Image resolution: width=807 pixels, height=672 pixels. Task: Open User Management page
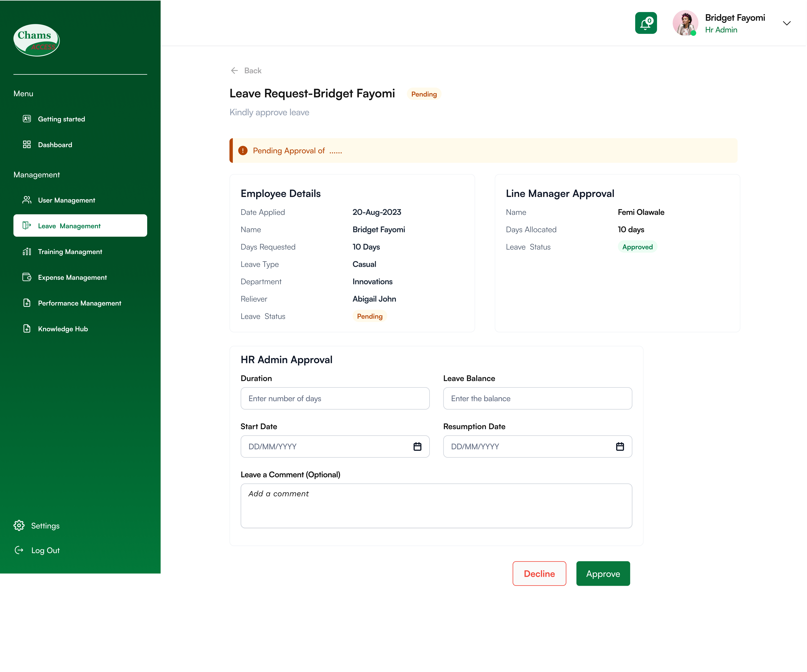click(x=66, y=200)
